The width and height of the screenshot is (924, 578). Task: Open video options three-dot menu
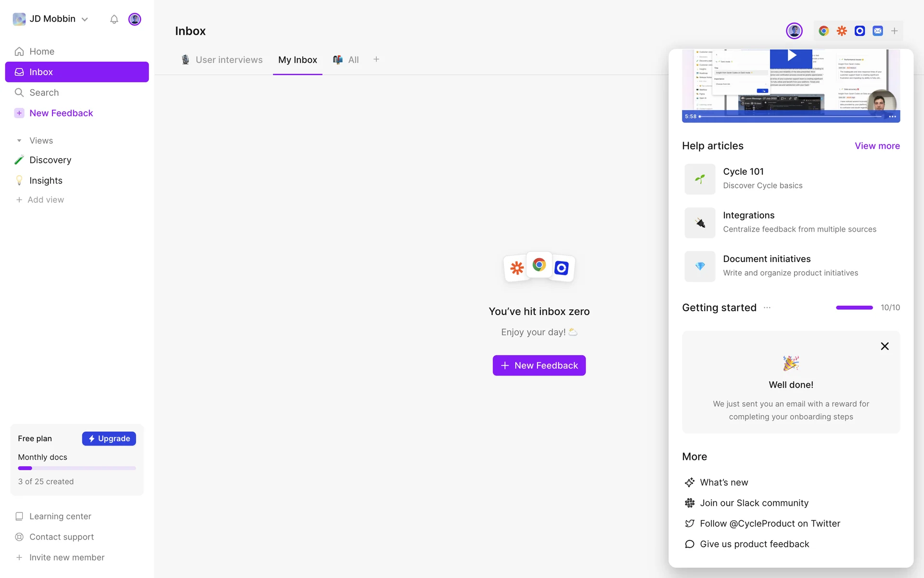[x=892, y=117]
